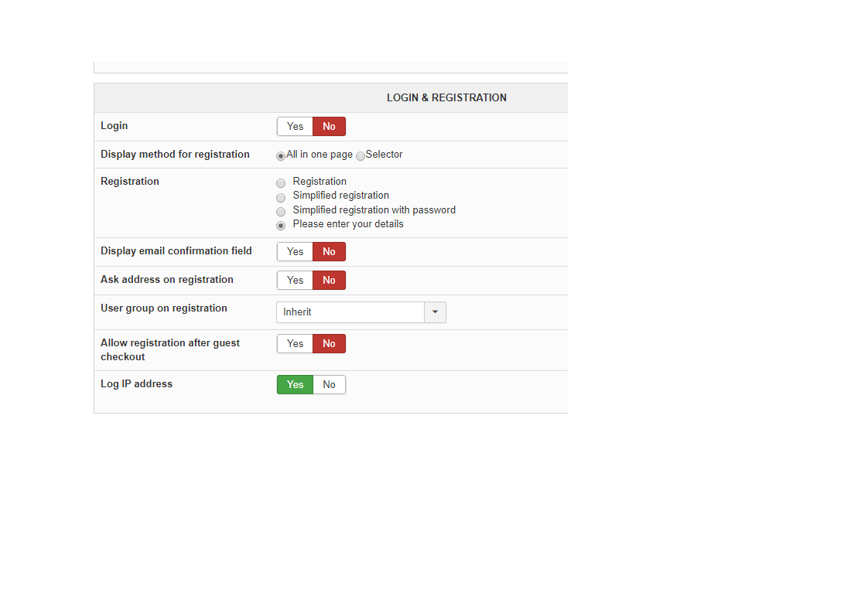
Task: Click Yes for Log IP address
Action: (x=295, y=385)
